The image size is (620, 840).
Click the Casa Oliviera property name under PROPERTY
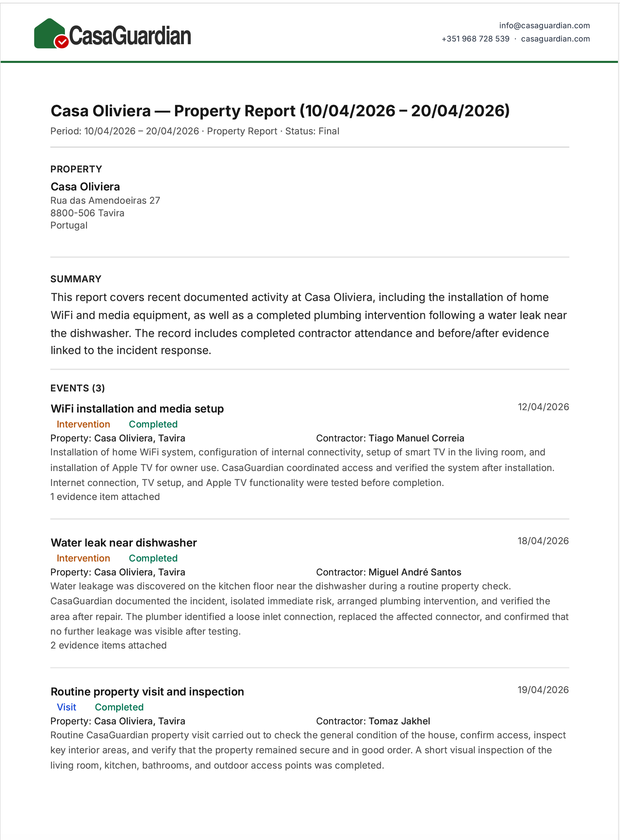tap(85, 187)
